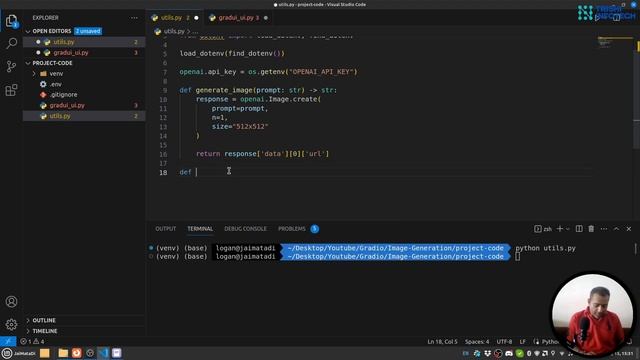640x360 pixels.
Task: Click the Ln 18, Col 5 status item
Action: tap(442, 342)
